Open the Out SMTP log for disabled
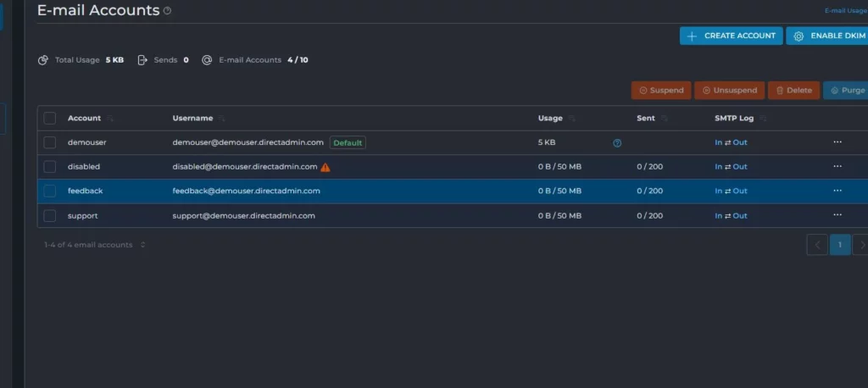 pos(740,167)
